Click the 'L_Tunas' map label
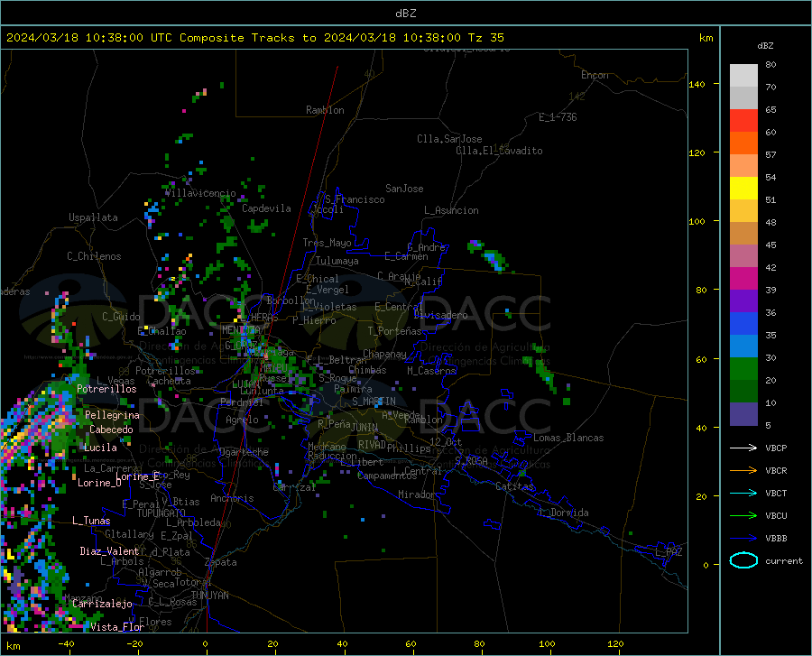Screen dimensions: 812x656 [91, 521]
